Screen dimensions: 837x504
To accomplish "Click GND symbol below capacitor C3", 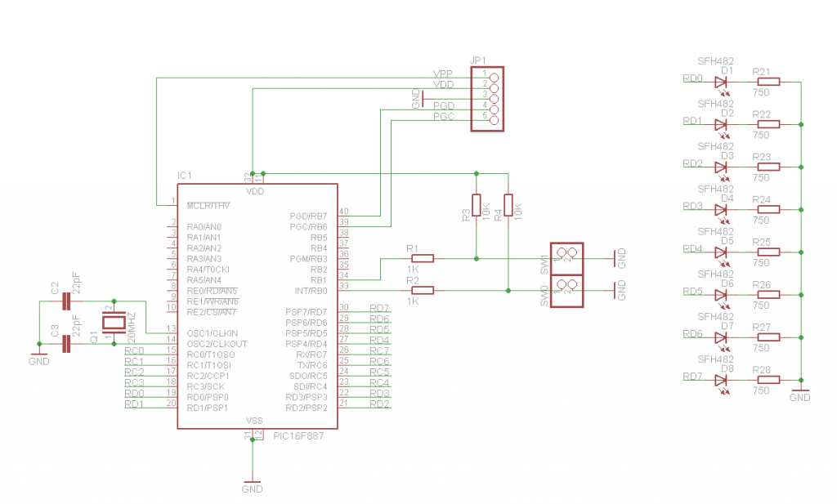I will point(39,359).
